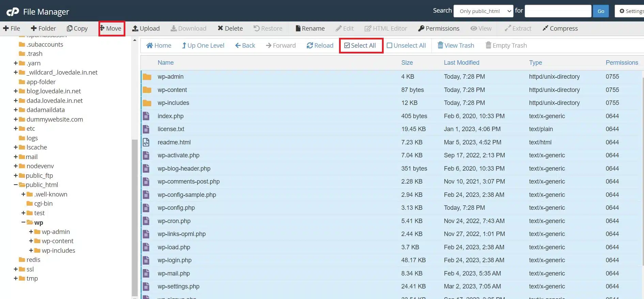Sort files by Last Modified column
Viewport: 644px width, 299px height.
click(461, 63)
